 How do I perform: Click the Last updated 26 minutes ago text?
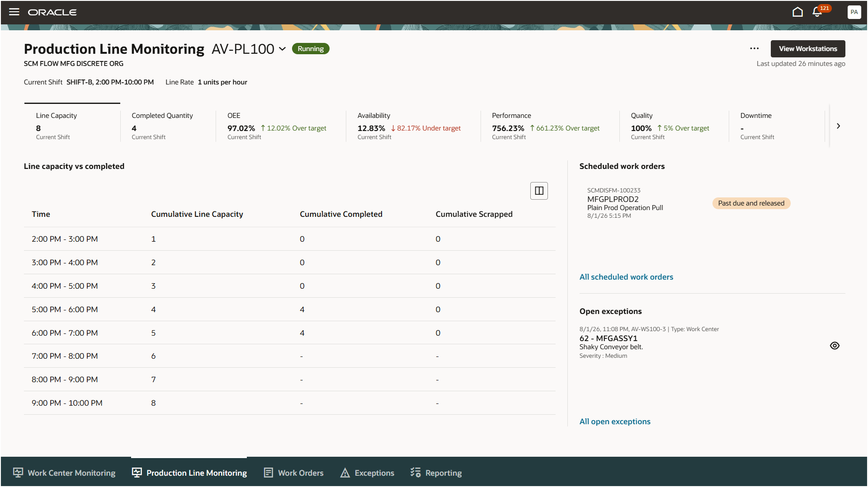pos(801,64)
